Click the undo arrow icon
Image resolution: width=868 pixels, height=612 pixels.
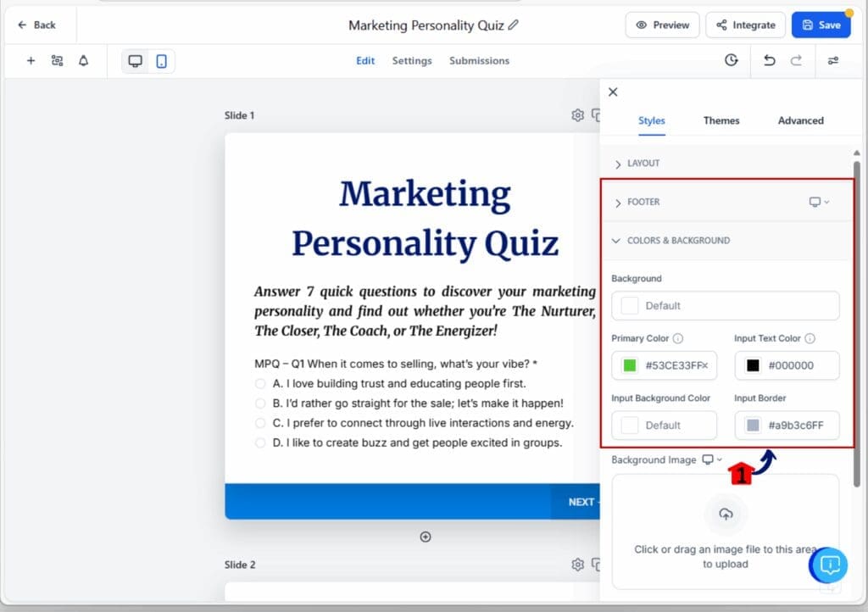pyautogui.click(x=769, y=61)
